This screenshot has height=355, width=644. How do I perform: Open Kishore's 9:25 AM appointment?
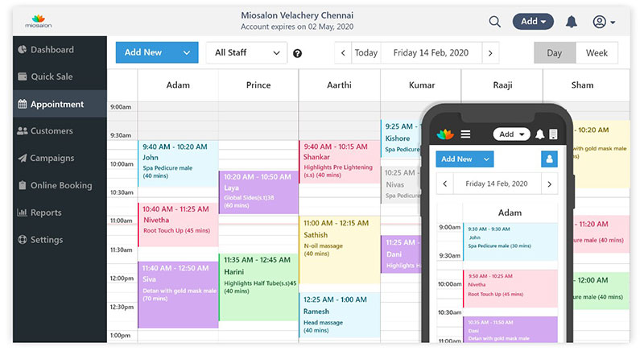click(x=401, y=138)
